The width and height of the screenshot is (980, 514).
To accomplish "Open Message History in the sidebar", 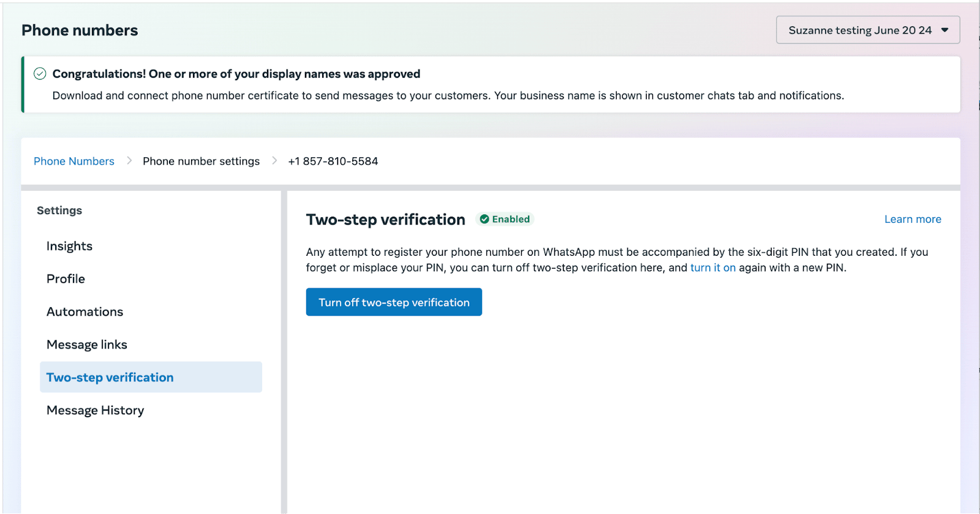I will point(96,411).
